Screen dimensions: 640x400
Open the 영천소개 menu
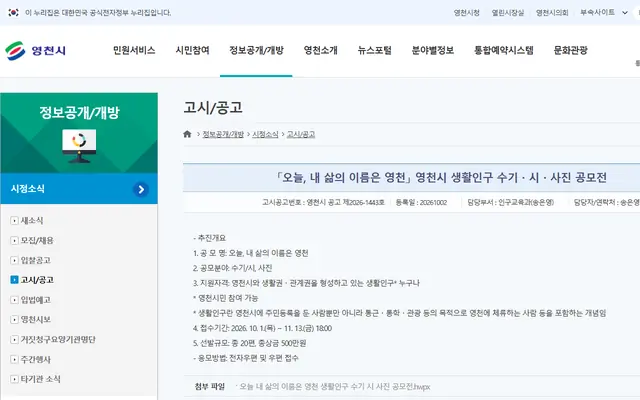[320, 50]
